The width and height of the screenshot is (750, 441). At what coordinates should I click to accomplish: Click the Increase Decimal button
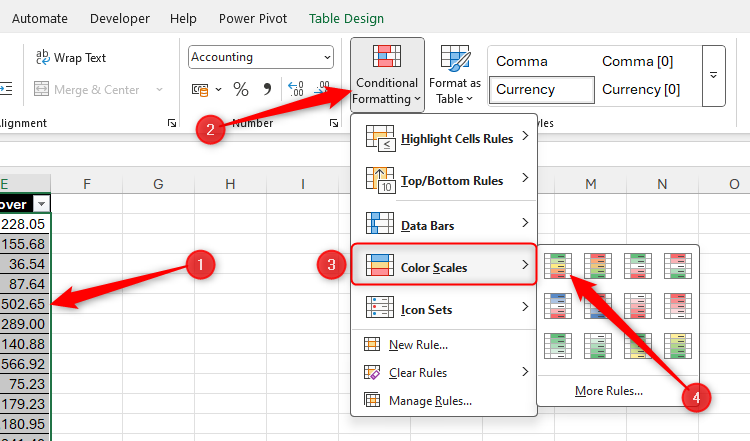click(295, 90)
